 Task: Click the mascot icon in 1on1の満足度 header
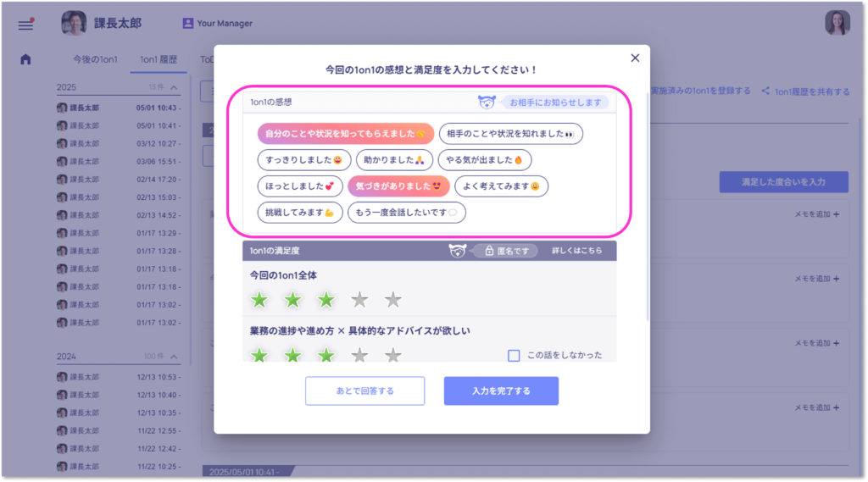click(457, 251)
